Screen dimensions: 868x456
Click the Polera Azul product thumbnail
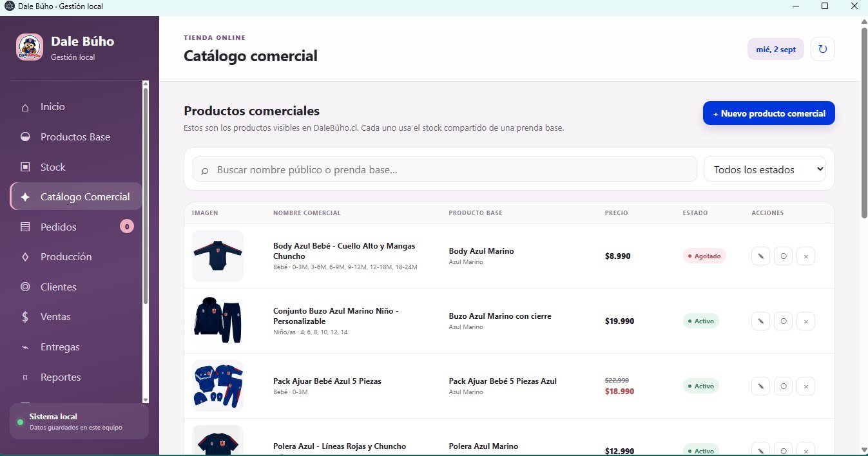click(x=218, y=441)
